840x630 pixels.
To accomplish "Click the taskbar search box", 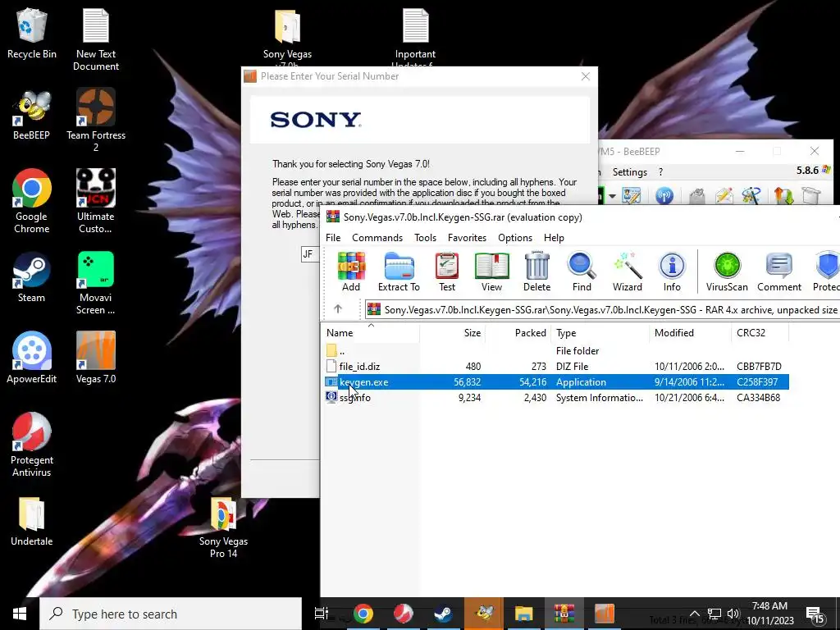I will 171,614.
